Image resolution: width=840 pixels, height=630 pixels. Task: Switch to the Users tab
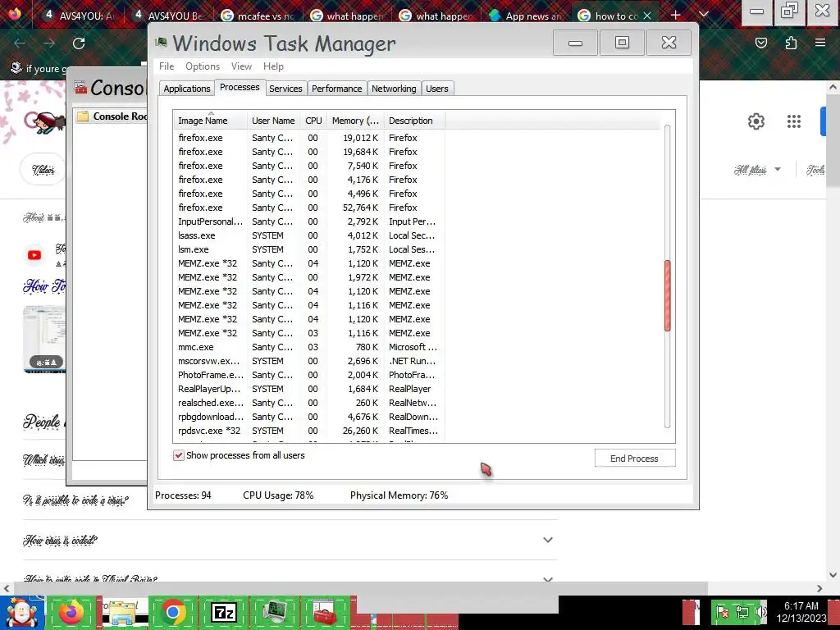coord(437,89)
